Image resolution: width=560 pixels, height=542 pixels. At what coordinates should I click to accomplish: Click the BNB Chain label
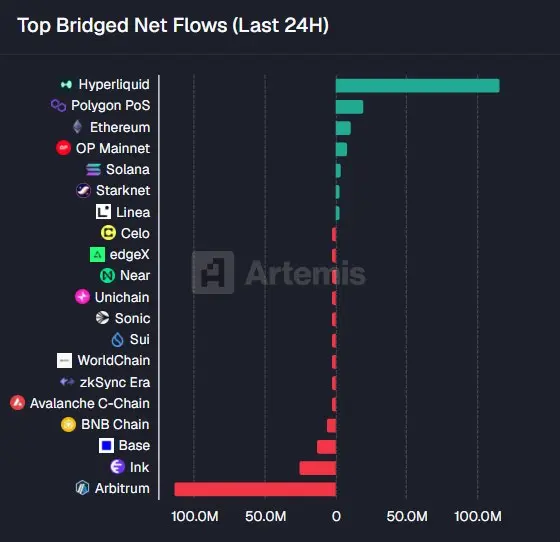pyautogui.click(x=115, y=424)
